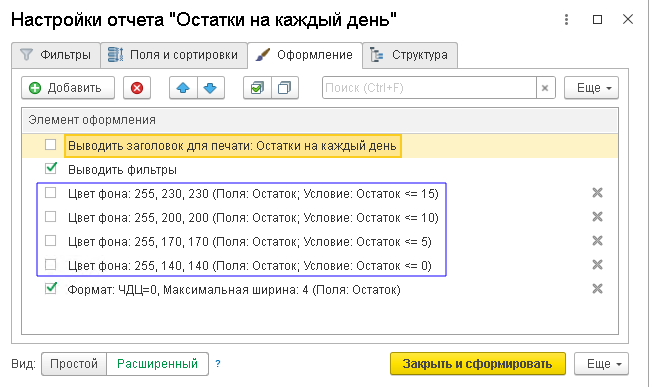Click the check all items icon
The image size is (649, 387).
click(x=257, y=88)
